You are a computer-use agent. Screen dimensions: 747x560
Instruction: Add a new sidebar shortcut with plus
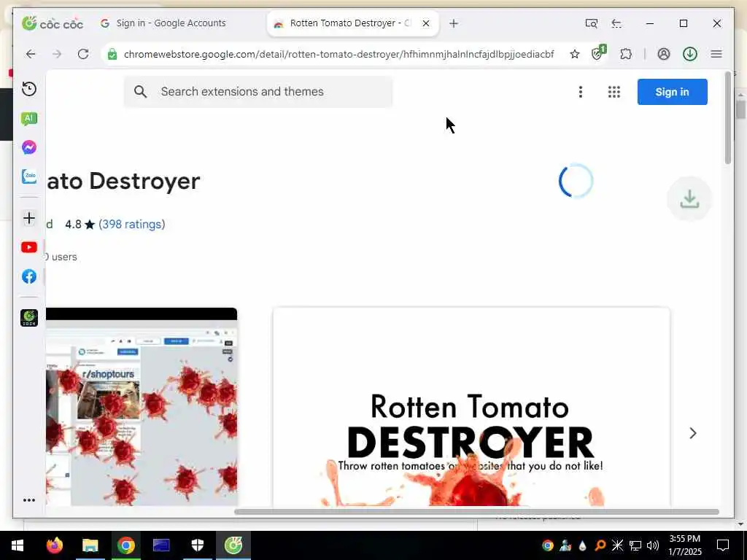[x=29, y=218]
